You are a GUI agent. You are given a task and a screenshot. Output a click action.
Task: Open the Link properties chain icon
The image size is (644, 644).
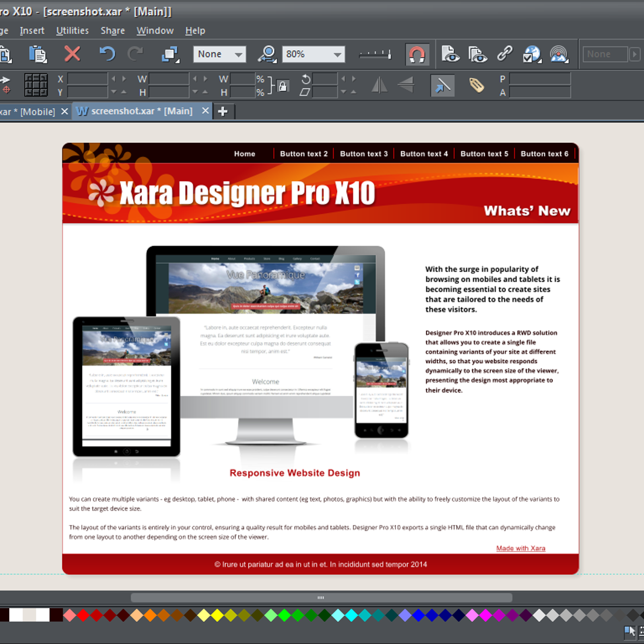[x=504, y=54]
